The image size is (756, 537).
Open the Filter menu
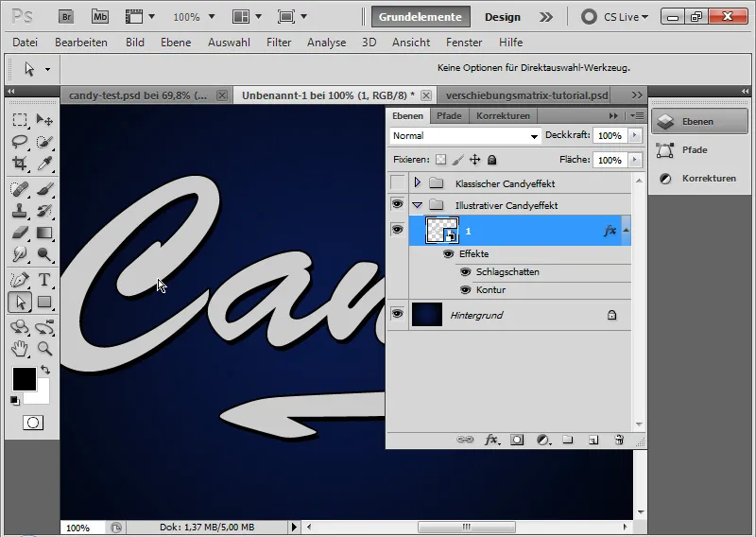(x=279, y=43)
